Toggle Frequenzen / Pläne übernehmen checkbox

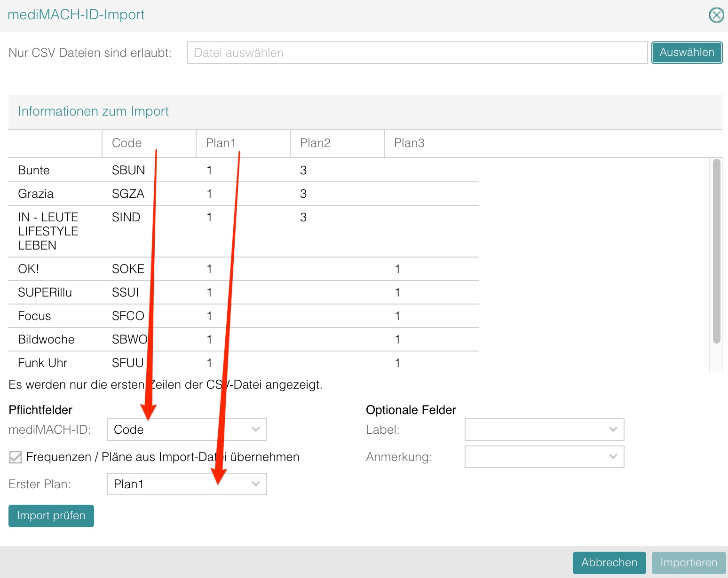click(16, 457)
